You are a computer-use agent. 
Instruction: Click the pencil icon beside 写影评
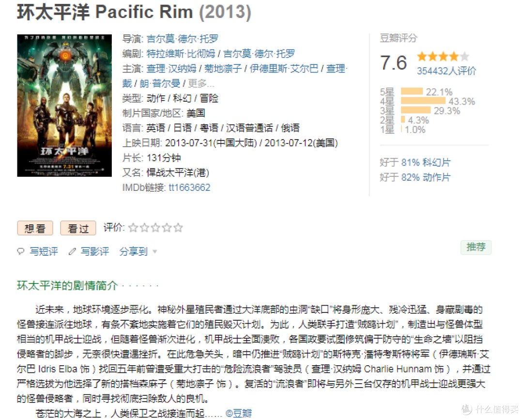pyautogui.click(x=72, y=251)
